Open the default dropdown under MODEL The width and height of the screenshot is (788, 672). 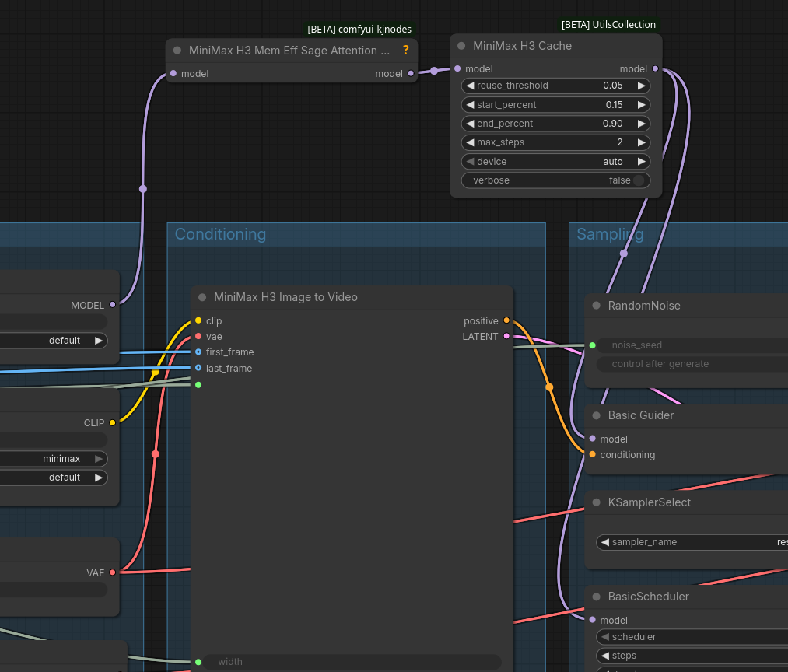click(53, 340)
